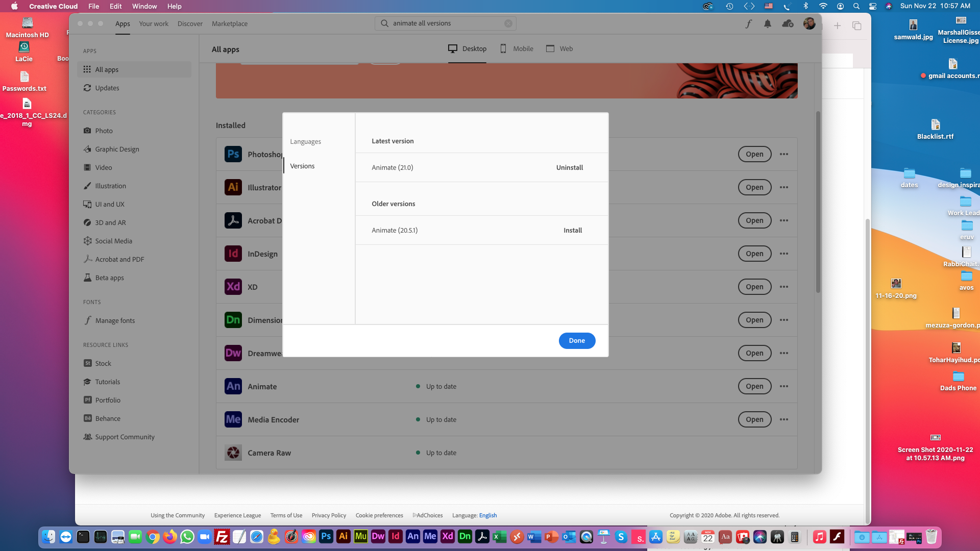
Task: Click the Updates icon in sidebar
Action: pyautogui.click(x=87, y=88)
